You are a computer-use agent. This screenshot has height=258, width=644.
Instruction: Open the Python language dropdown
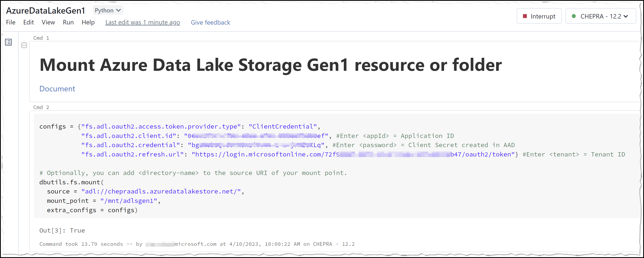click(108, 10)
